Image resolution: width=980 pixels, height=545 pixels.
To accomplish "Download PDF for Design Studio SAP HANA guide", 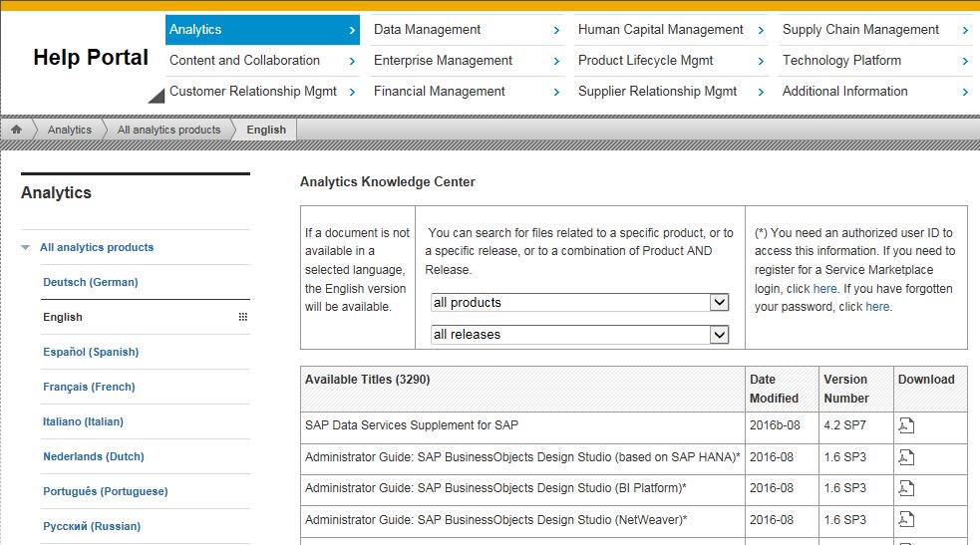I will tap(906, 457).
